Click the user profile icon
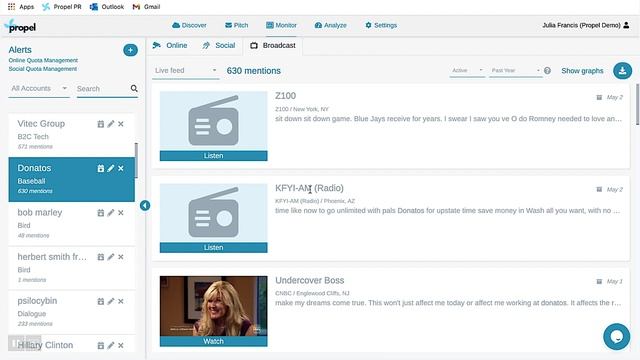 [x=627, y=25]
